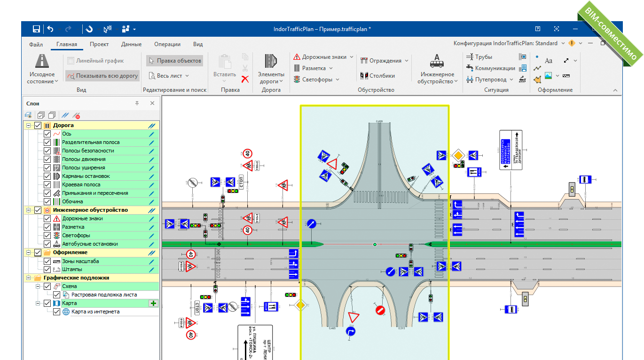The height and width of the screenshot is (360, 644).
Task: Uncheck Полосы движения layer checkbox
Action: point(47,160)
